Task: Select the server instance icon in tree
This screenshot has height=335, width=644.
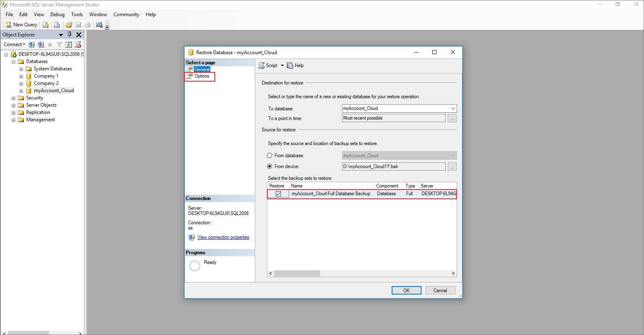Action: point(13,54)
